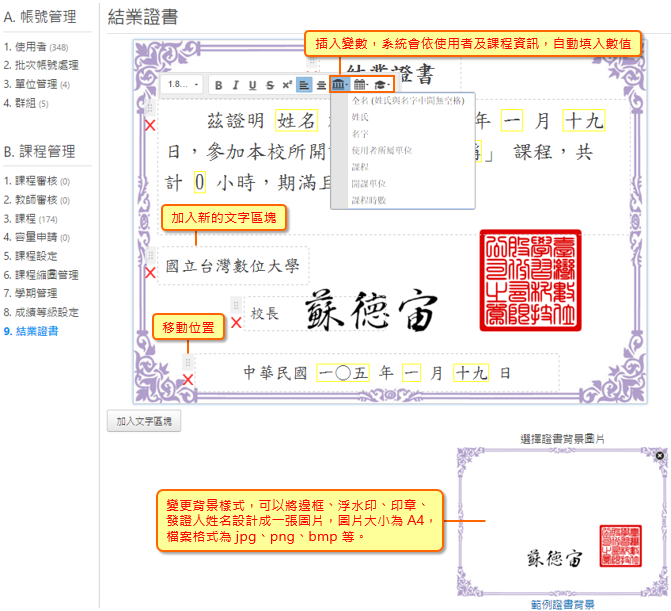
Task: Align text left
Action: click(305, 85)
